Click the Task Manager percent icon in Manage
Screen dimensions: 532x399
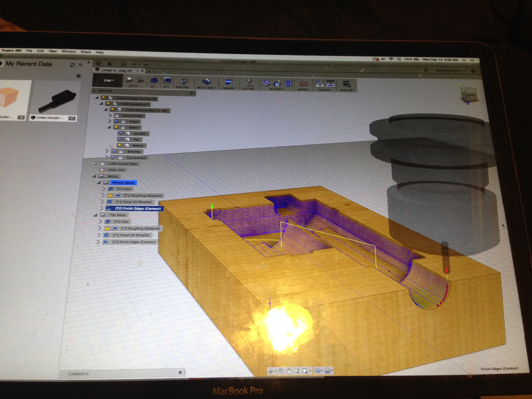(x=330, y=84)
